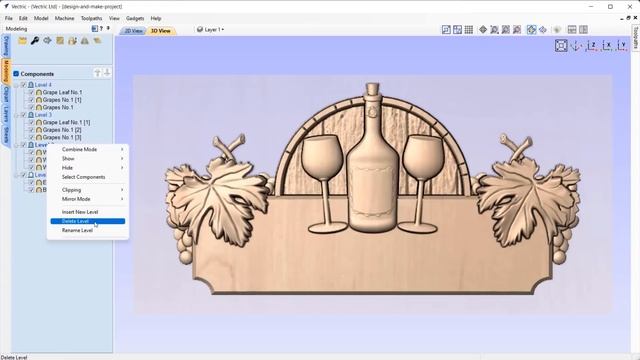Open the Layer 1 dropdown
The height and width of the screenshot is (360, 640).
pos(211,29)
